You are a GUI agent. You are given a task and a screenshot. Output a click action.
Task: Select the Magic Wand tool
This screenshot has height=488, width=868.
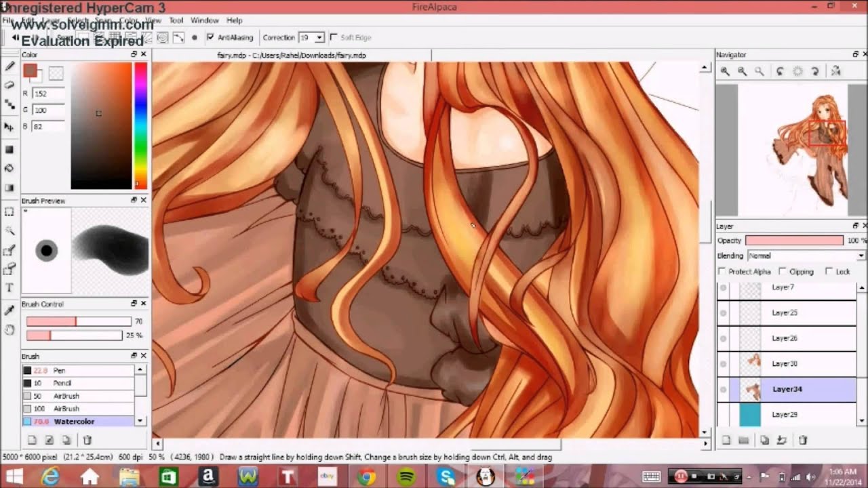9,231
